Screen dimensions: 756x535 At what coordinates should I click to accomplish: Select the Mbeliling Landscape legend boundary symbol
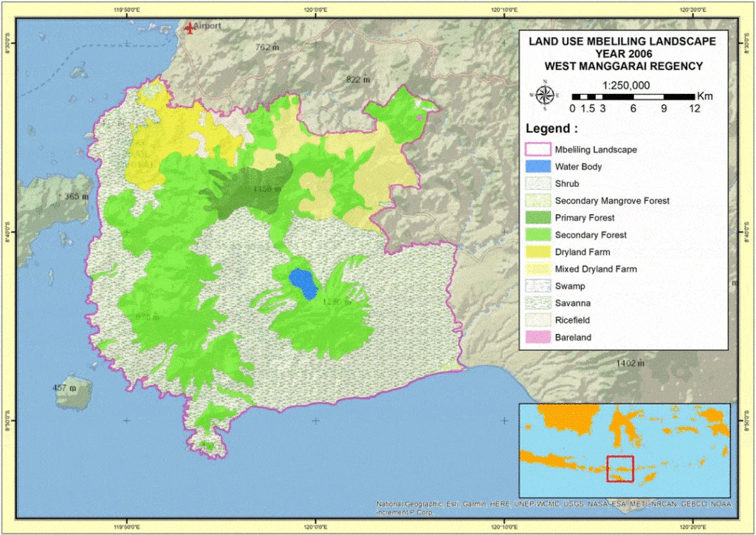pyautogui.click(x=537, y=149)
